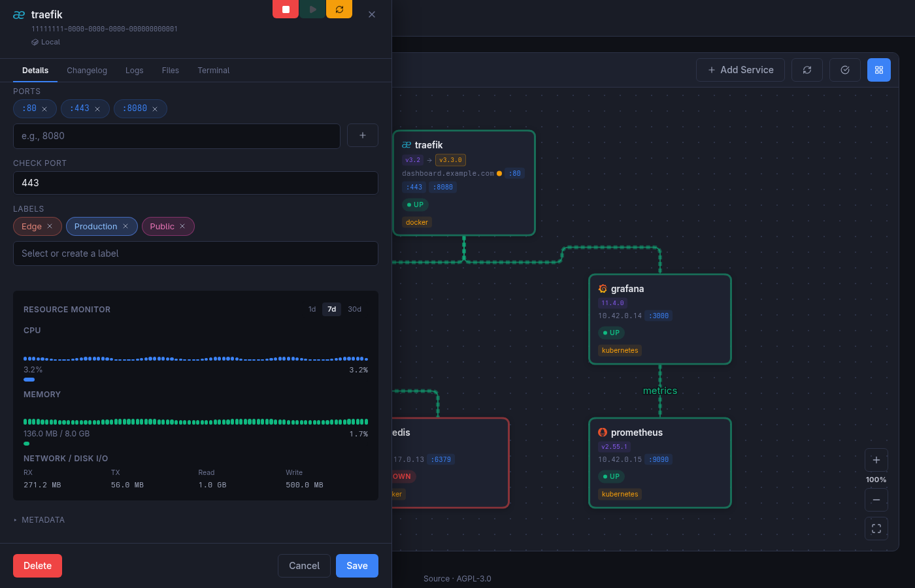Click the metrics edge label
The width and height of the screenshot is (915, 588).
click(660, 391)
